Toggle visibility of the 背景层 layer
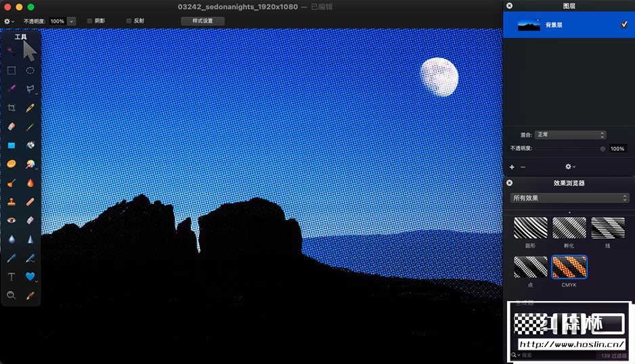Screen dimensions: 635x364 (x=623, y=25)
